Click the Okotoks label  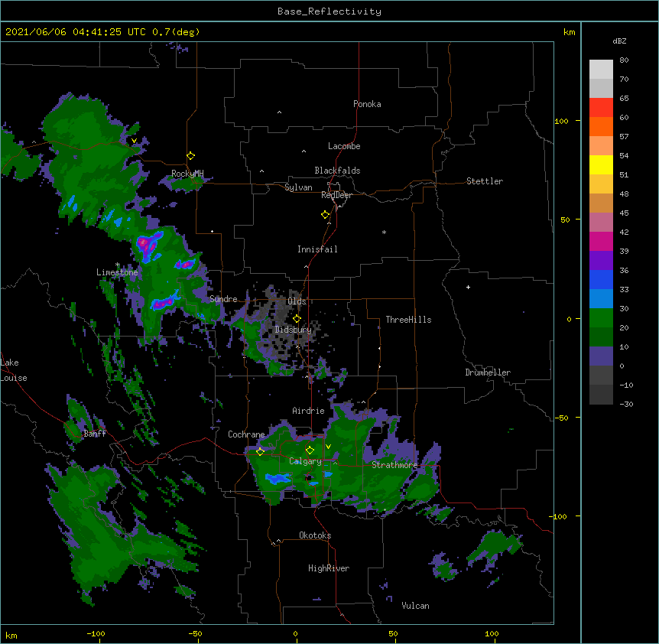tap(315, 535)
